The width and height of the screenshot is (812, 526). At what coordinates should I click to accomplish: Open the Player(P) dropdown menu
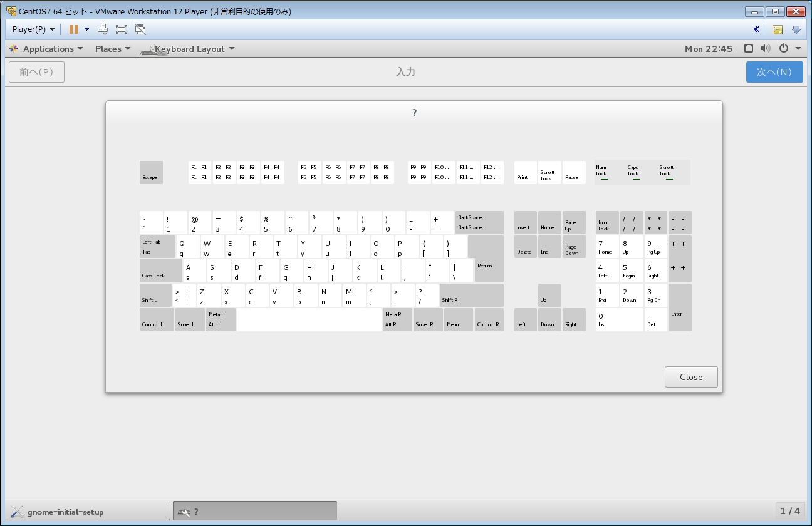pyautogui.click(x=33, y=29)
